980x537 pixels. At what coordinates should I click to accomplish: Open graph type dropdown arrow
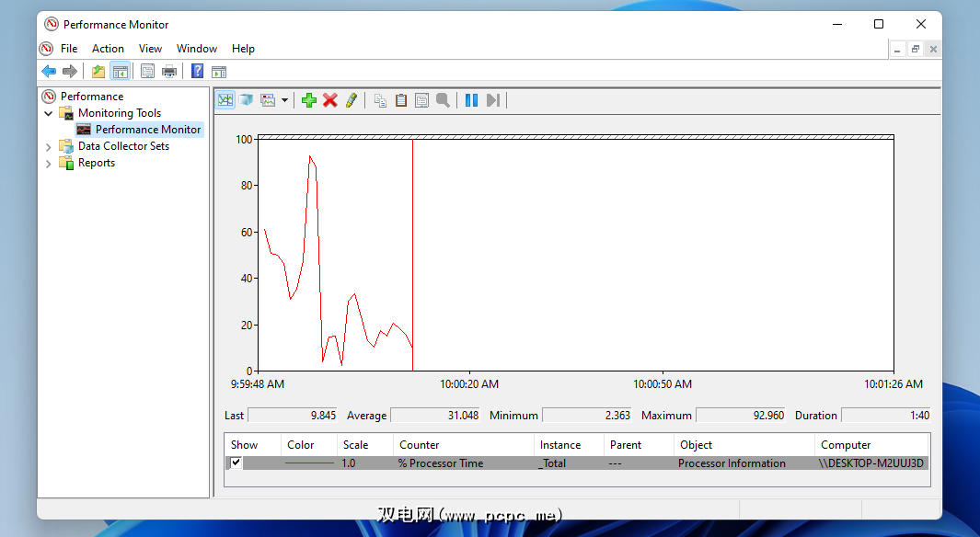point(284,100)
